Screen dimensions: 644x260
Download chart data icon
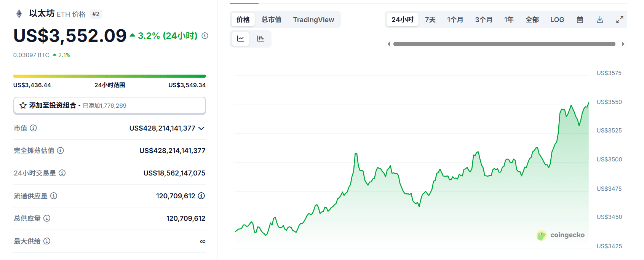coord(600,19)
